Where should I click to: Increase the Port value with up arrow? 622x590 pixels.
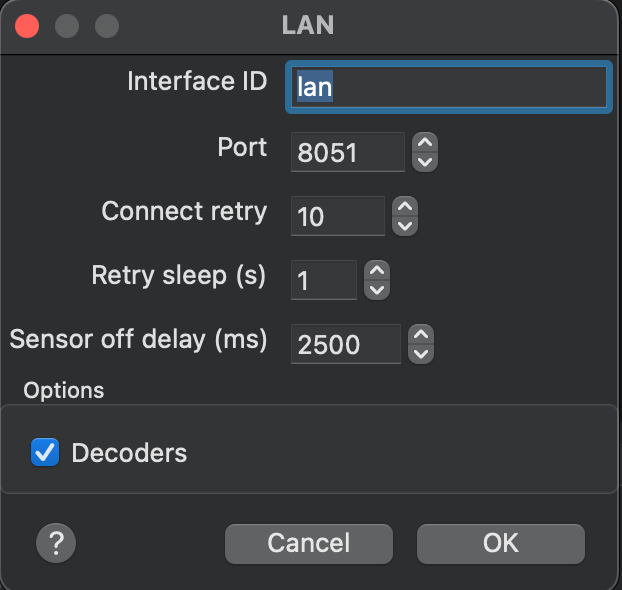click(x=425, y=142)
